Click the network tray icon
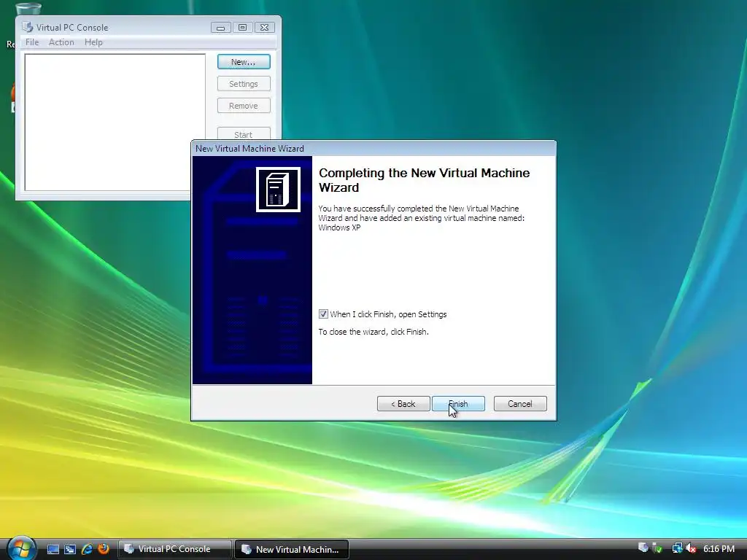The height and width of the screenshot is (560, 747). pyautogui.click(x=677, y=548)
